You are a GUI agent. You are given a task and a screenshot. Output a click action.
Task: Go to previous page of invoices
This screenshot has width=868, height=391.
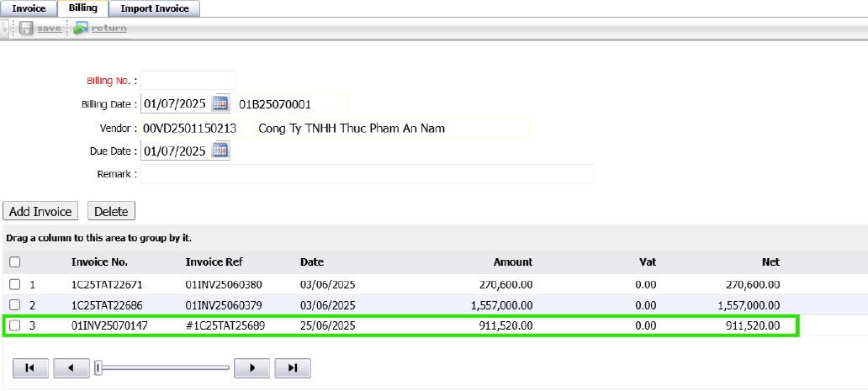coord(71,368)
